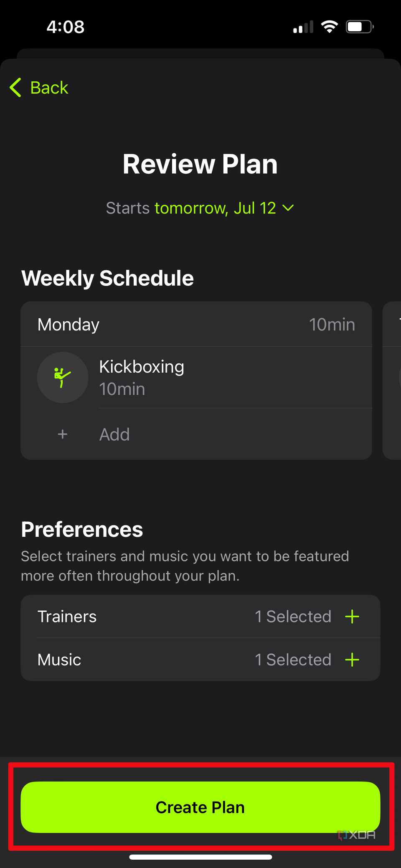Select the Kickboxing workout icon
Image resolution: width=401 pixels, height=868 pixels.
pos(62,377)
